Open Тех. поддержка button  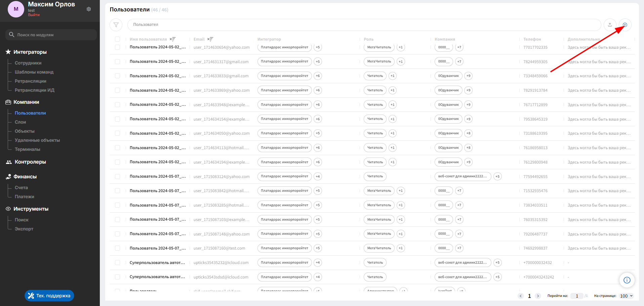[x=49, y=296]
